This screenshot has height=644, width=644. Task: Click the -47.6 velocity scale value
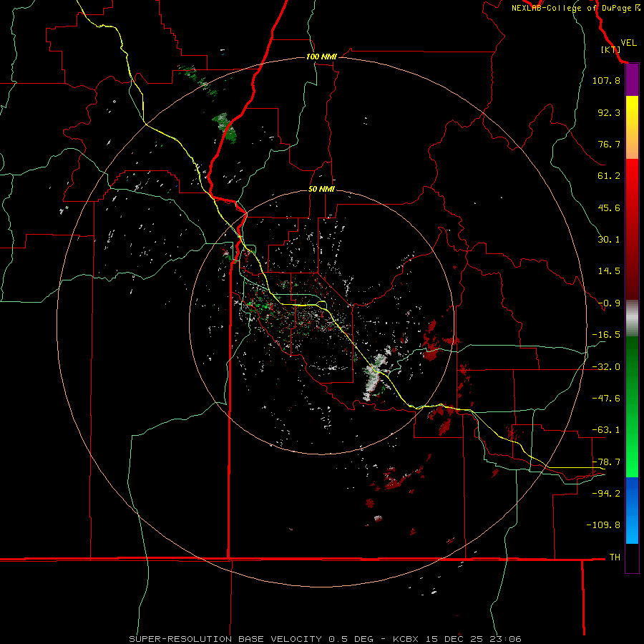click(606, 399)
